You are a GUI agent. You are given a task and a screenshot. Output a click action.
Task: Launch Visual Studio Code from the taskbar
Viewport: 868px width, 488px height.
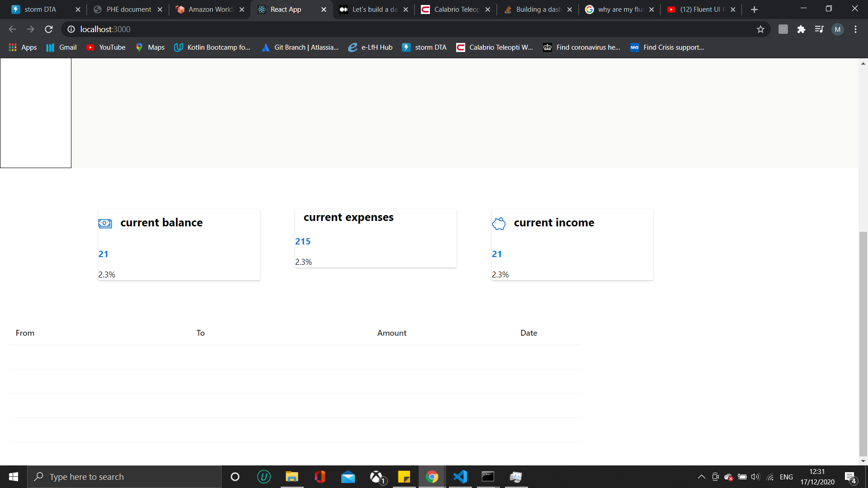[460, 477]
